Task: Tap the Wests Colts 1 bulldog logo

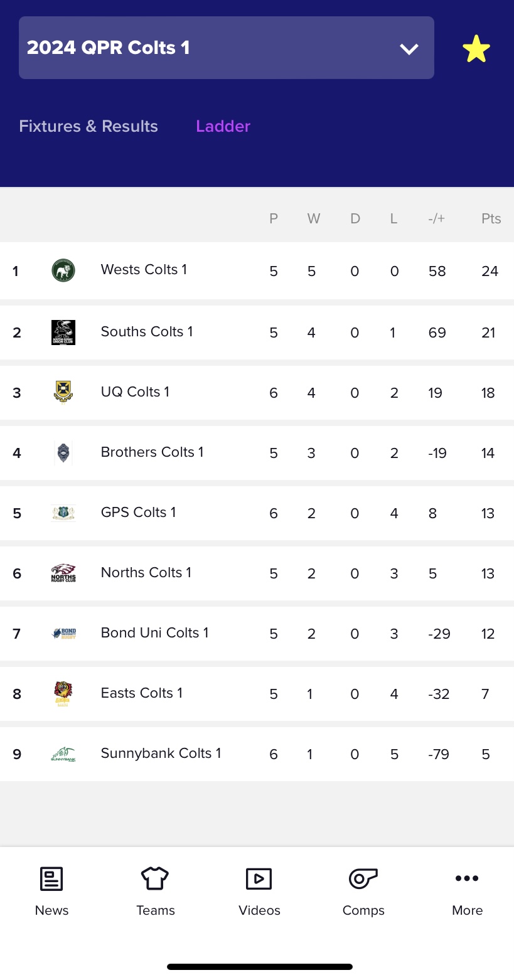Action: coord(63,271)
